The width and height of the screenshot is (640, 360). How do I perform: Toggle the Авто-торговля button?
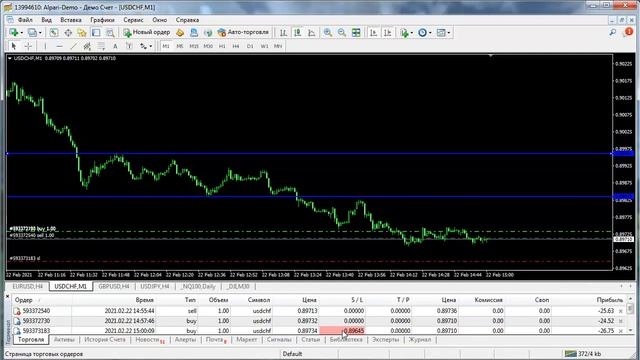(x=243, y=32)
